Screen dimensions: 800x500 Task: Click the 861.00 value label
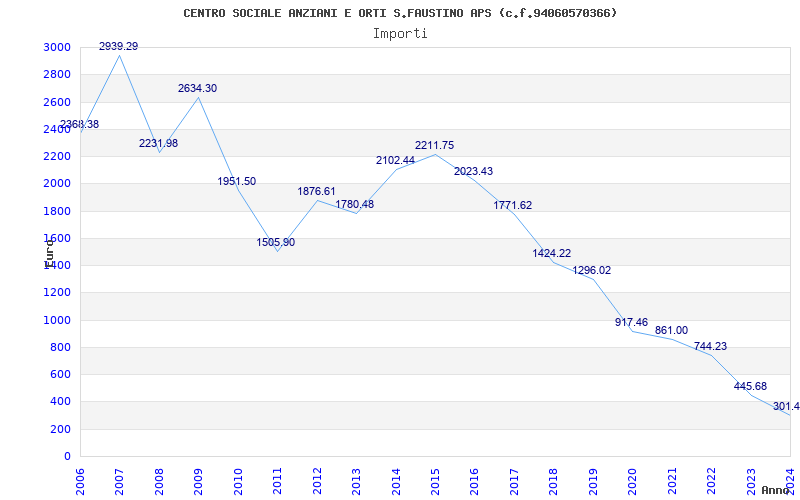671,331
